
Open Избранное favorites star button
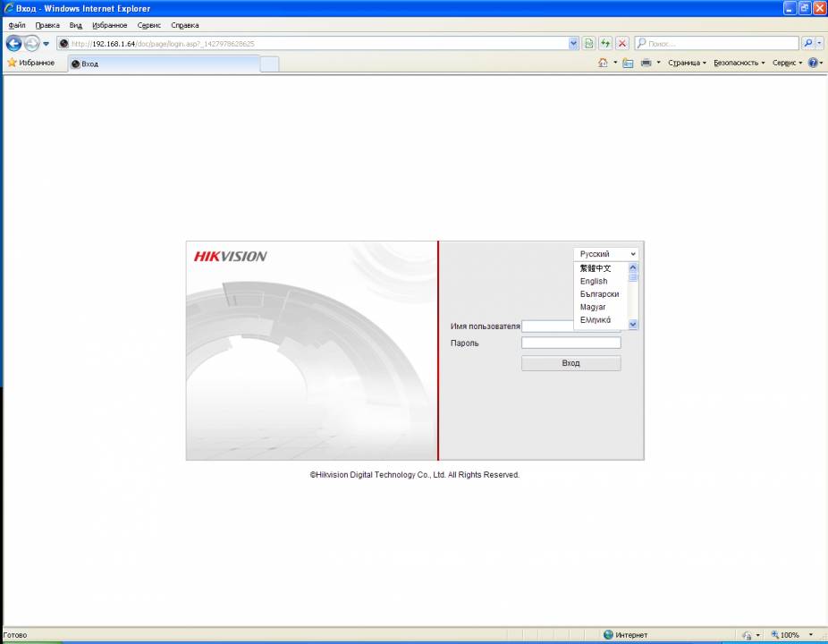click(31, 63)
